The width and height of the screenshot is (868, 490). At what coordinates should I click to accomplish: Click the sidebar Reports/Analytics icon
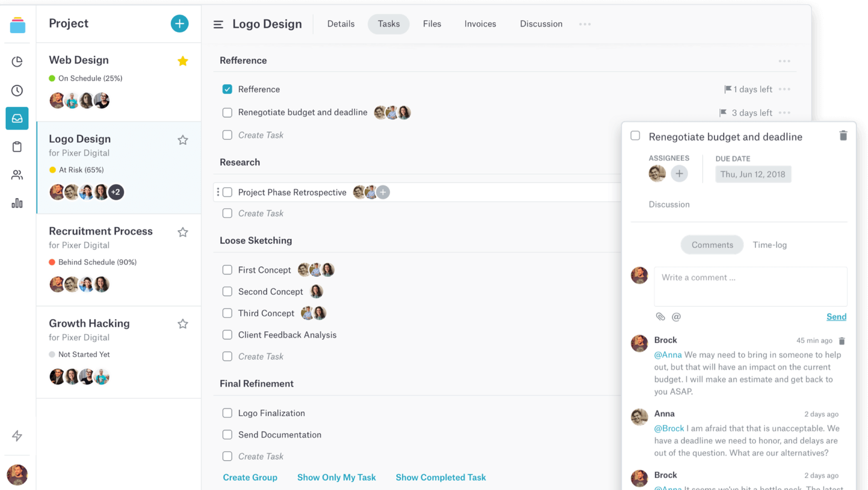coord(17,203)
